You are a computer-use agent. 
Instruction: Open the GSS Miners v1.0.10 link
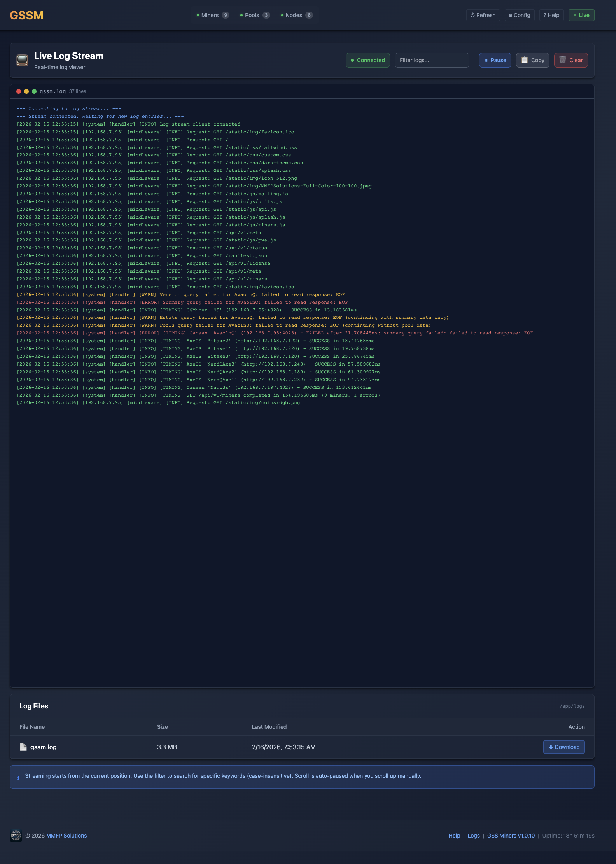[511, 836]
